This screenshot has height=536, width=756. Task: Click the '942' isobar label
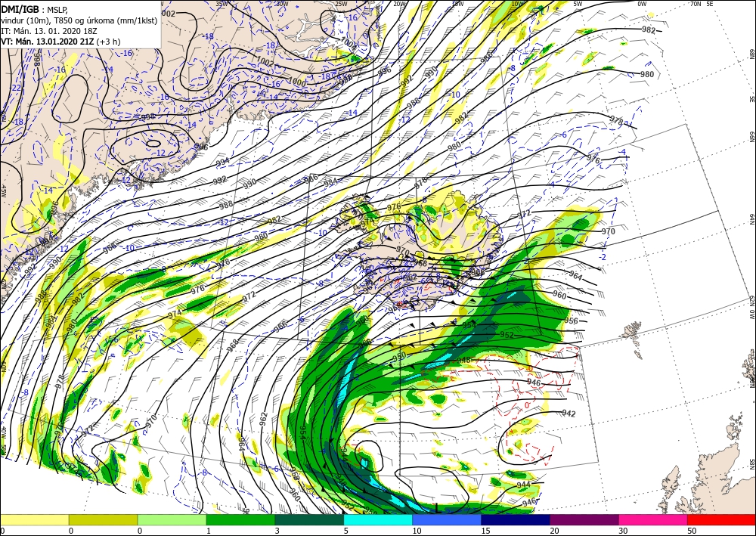(569, 414)
